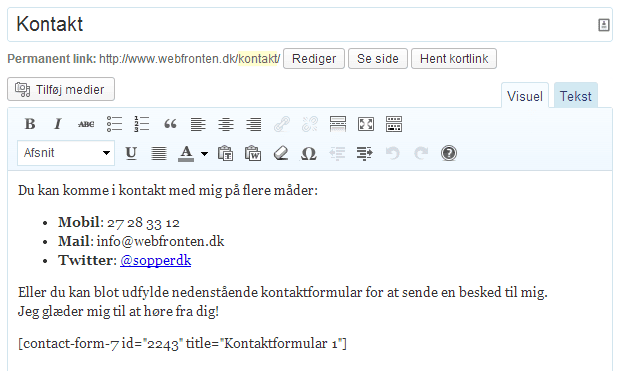The image size is (626, 371).
Task: Align text left
Action: tap(198, 124)
